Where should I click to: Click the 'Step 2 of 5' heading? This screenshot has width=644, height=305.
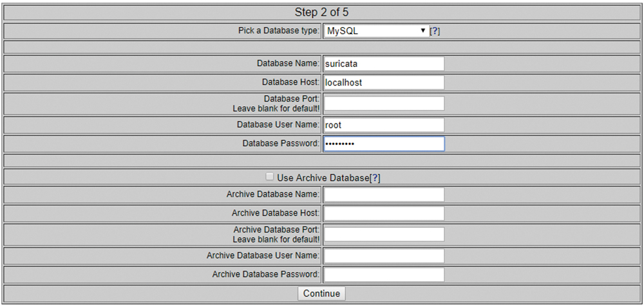[x=321, y=12]
